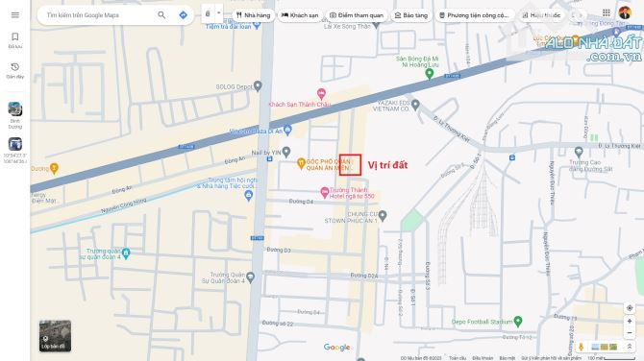Select the Sân Bóng Đá Mi Ni Hoàng Lưu pin

point(430,74)
